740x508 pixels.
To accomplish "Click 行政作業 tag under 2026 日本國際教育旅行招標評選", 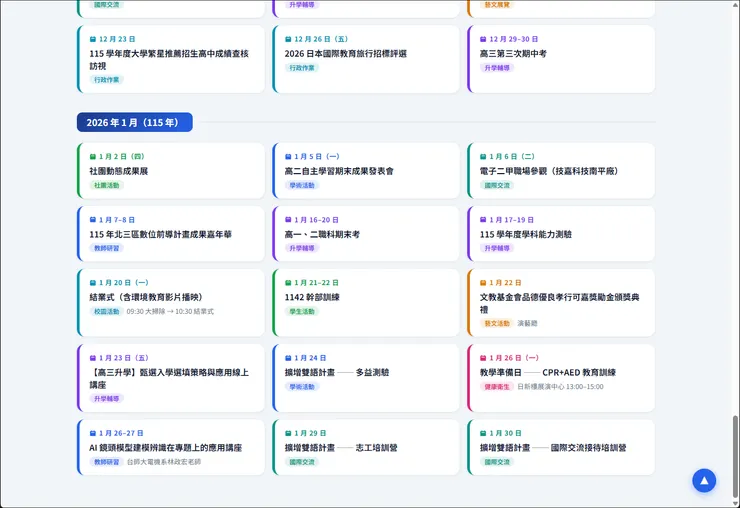I will 302,68.
